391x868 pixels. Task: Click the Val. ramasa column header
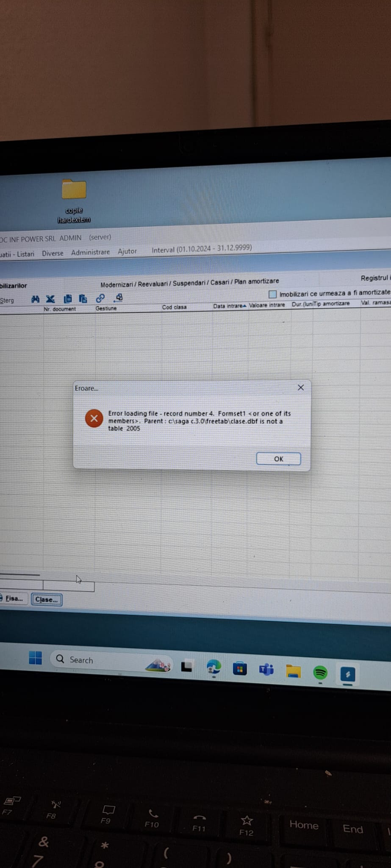tap(376, 303)
